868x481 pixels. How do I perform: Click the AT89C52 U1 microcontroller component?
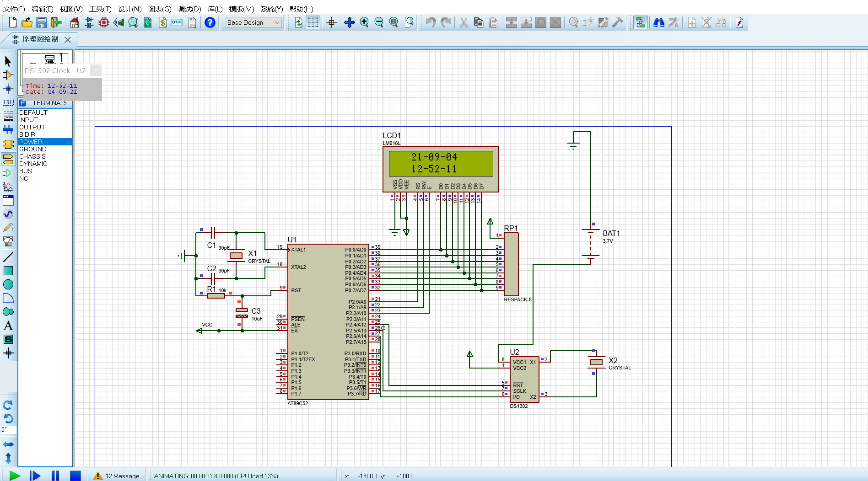coord(328,322)
